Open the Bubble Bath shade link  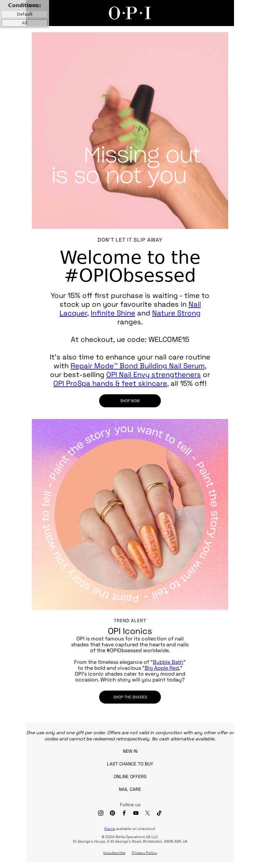168,662
